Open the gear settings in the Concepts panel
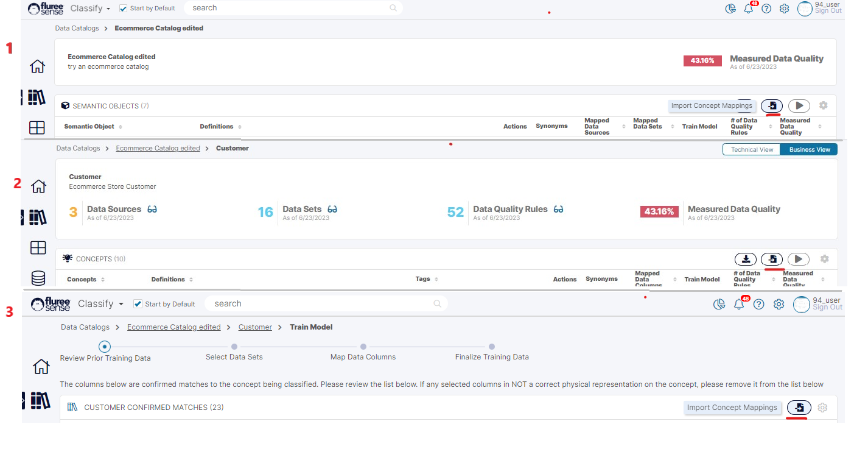 [x=824, y=259]
